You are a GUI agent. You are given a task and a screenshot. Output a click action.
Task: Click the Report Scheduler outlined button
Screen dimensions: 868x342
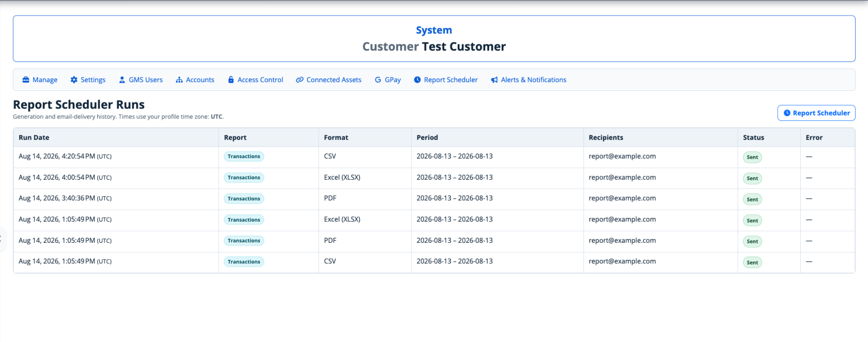click(x=816, y=113)
